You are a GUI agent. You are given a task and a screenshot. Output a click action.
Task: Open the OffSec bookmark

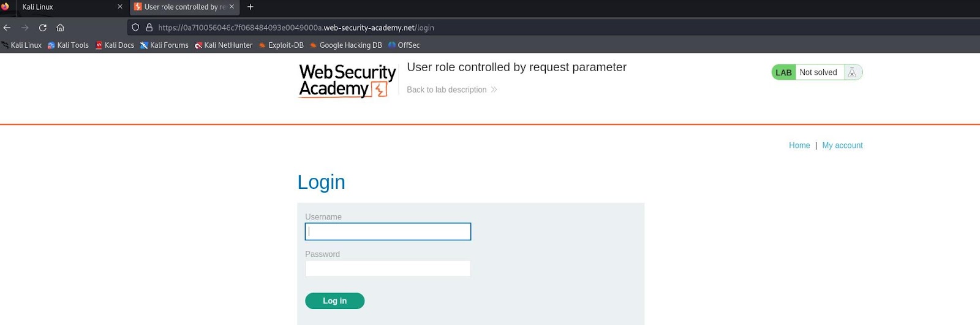[x=404, y=45]
